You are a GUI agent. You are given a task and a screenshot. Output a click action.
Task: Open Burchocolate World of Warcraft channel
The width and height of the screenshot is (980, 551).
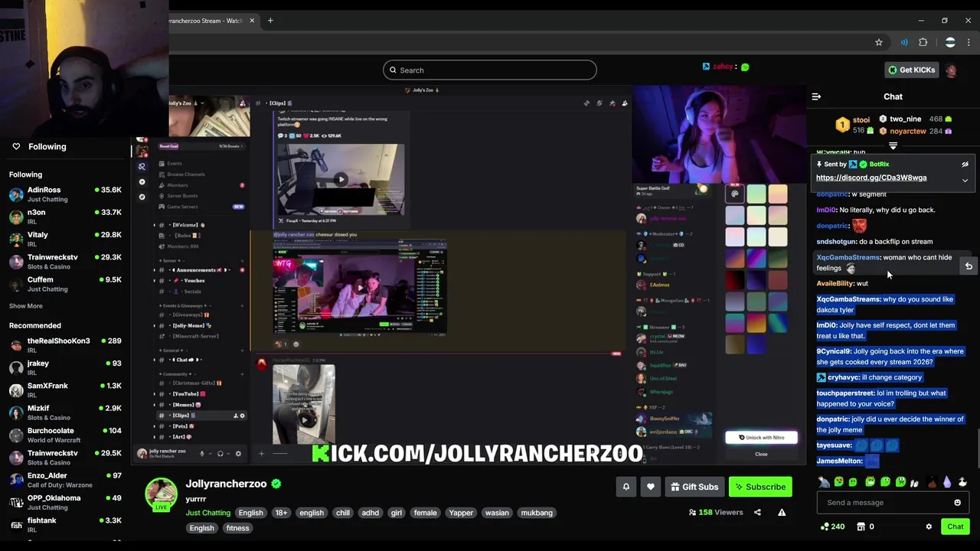point(65,435)
